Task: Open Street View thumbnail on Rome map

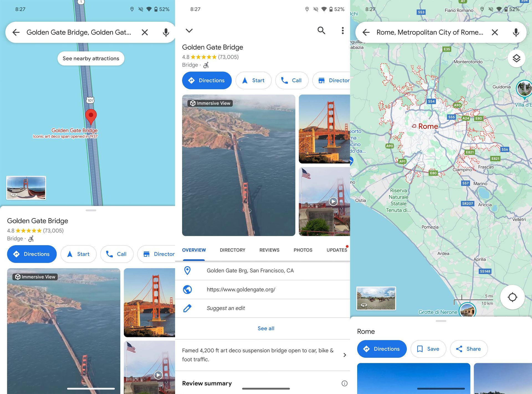Action: pos(376,298)
